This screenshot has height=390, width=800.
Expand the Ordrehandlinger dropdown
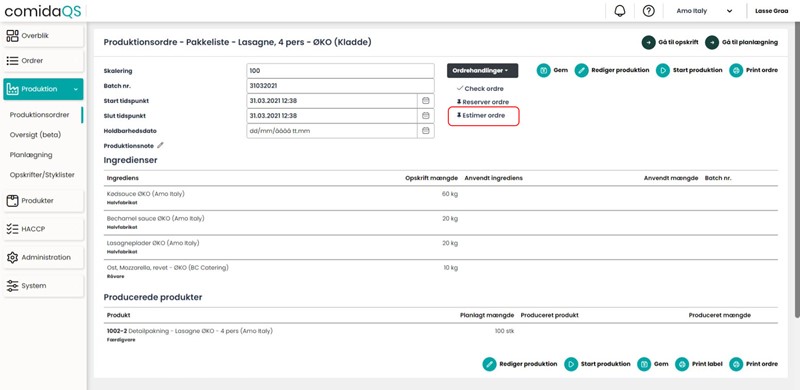tap(482, 70)
